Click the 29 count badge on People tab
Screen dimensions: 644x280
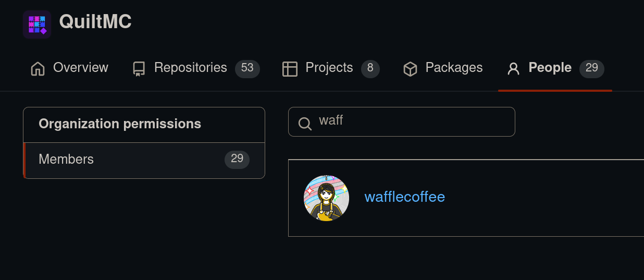click(x=592, y=68)
